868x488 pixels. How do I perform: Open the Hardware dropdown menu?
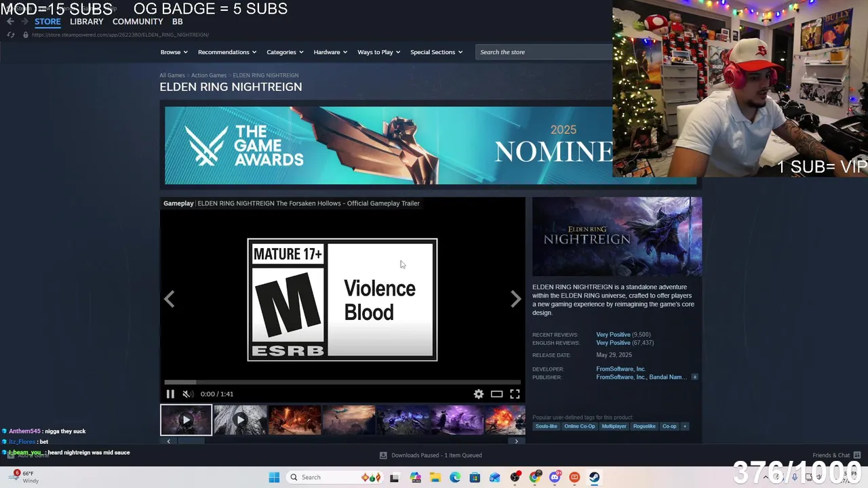click(x=330, y=52)
